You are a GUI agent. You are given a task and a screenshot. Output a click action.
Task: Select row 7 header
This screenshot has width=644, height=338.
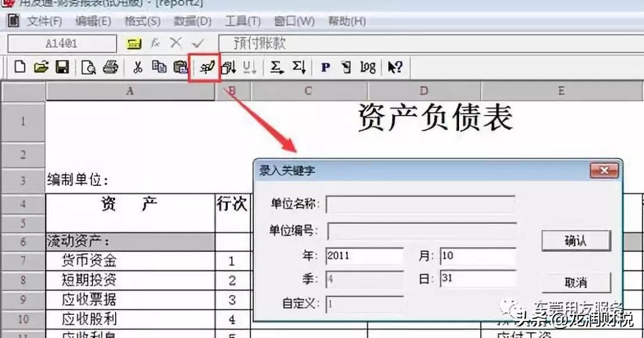23,261
